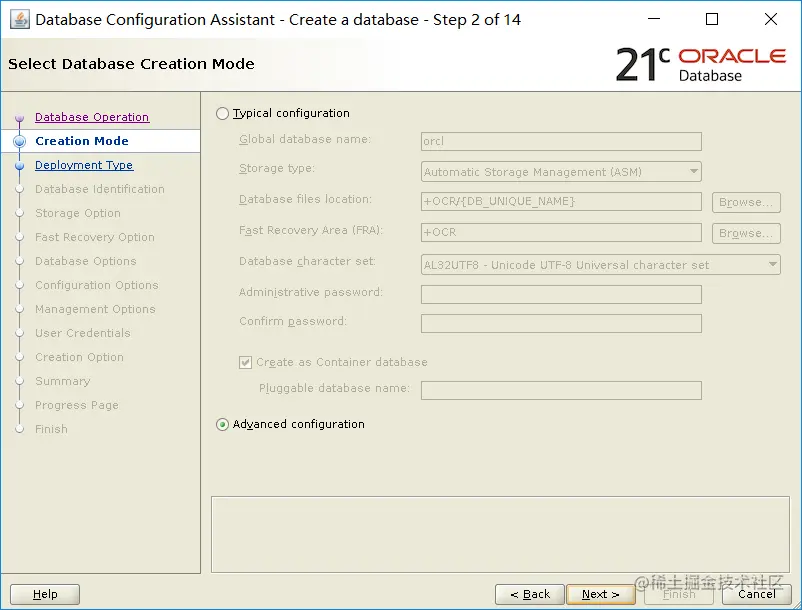Close the Database Configuration Assistant window
The height and width of the screenshot is (610, 802).
point(771,19)
